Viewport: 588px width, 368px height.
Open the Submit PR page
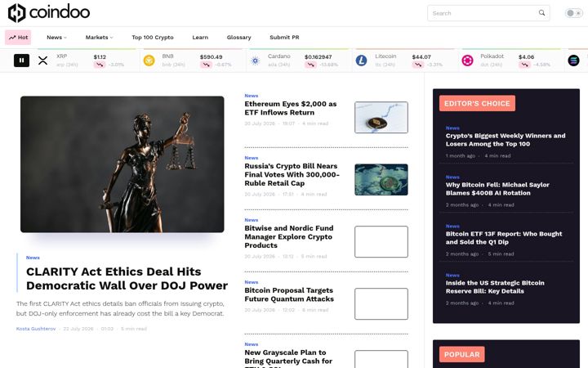(284, 37)
